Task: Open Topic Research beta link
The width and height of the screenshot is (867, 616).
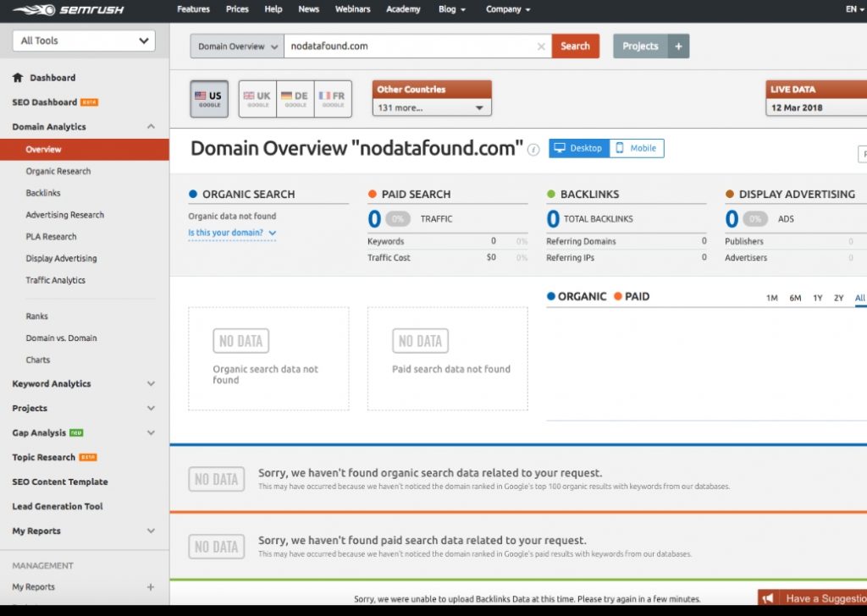Action: point(54,458)
